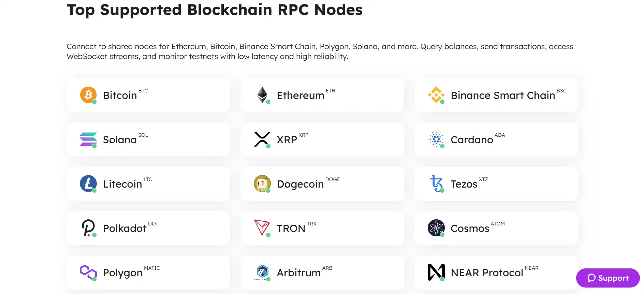Image resolution: width=644 pixels, height=294 pixels.
Task: Select the Polkadot card title
Action: (125, 229)
